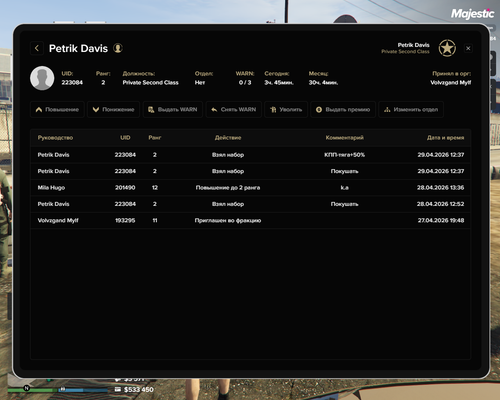The height and width of the screenshot is (400, 500).
Task: Click the month time value 30ч. 4мин.
Action: pyautogui.click(x=323, y=82)
